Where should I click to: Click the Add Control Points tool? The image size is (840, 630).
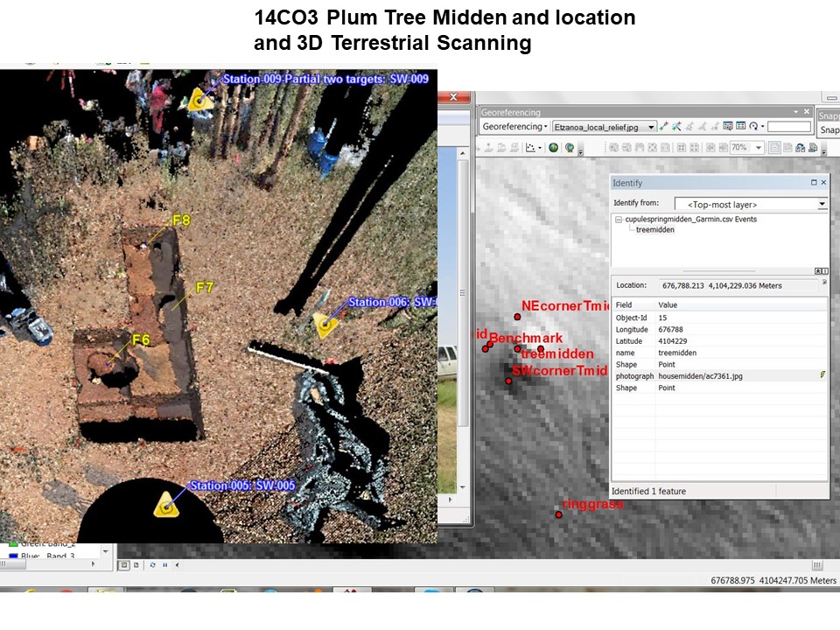(664, 127)
